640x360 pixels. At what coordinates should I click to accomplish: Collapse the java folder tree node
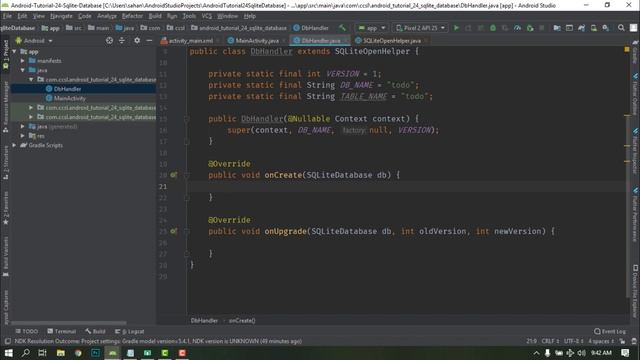(22, 70)
